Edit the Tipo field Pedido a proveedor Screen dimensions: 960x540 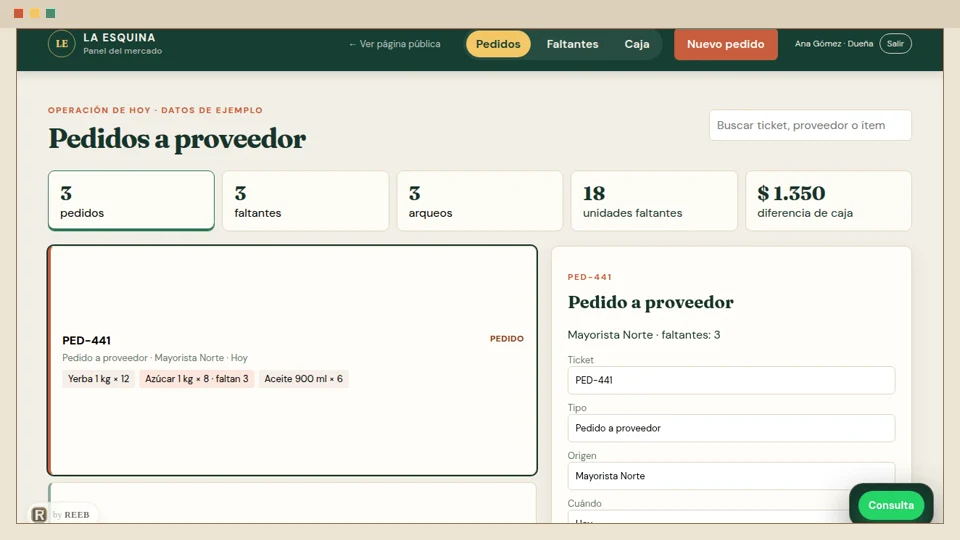pyautogui.click(x=731, y=428)
